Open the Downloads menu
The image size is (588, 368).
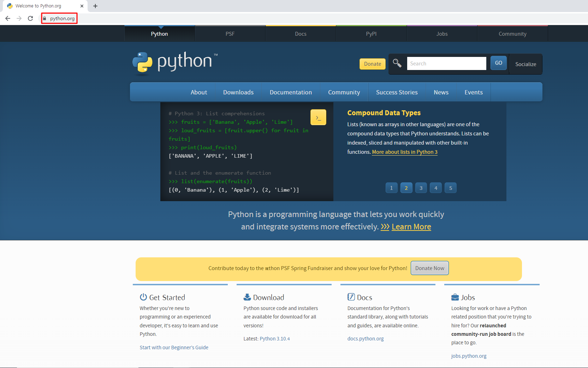[x=238, y=92]
